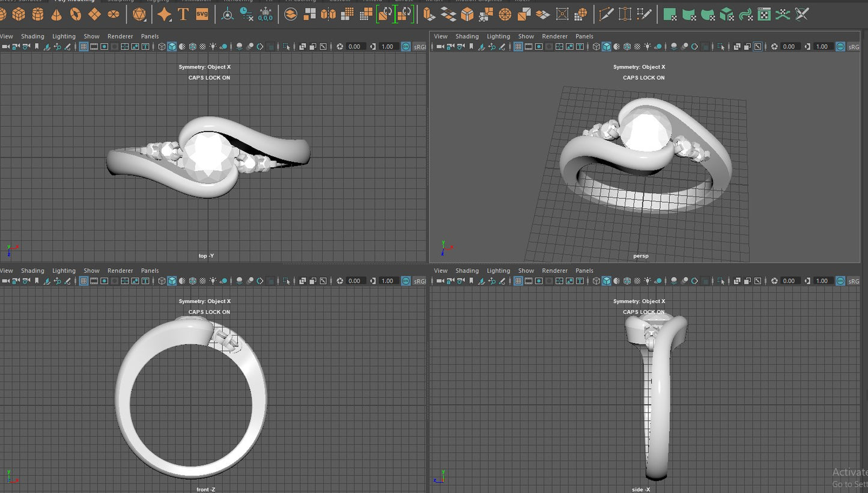The height and width of the screenshot is (493, 868).
Task: Open Shading menu in top view panel
Action: [x=32, y=36]
